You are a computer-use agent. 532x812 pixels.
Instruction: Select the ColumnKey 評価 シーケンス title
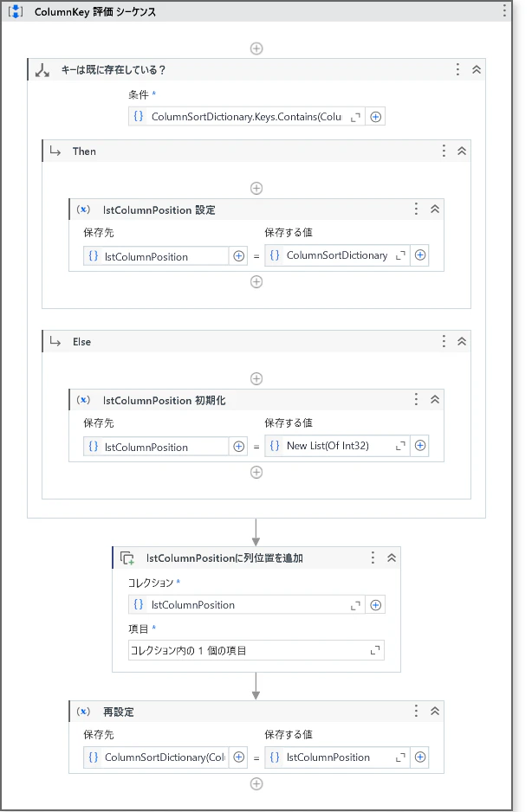point(95,12)
